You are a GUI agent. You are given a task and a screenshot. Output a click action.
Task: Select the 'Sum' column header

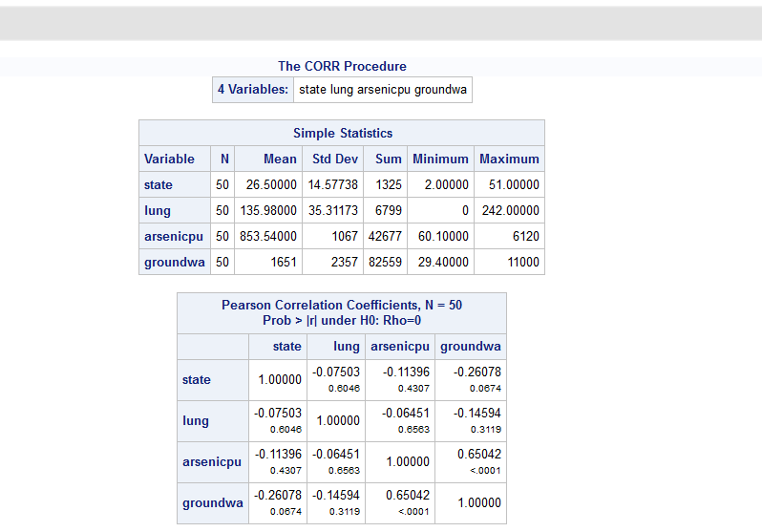point(386,159)
